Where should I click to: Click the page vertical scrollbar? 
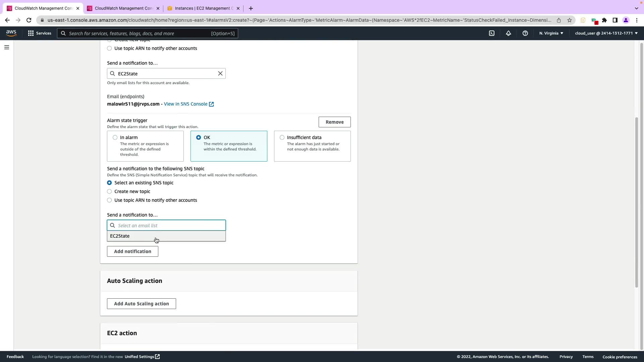pyautogui.click(x=636, y=201)
